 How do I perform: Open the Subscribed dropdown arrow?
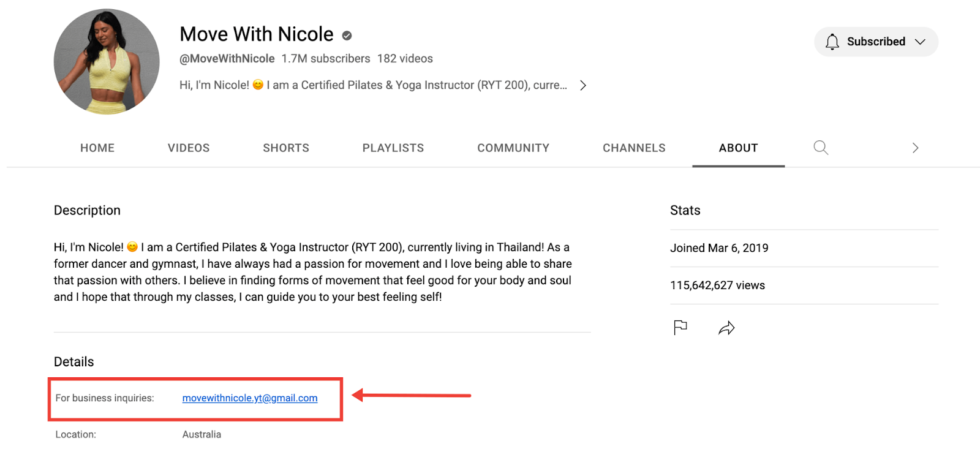[920, 42]
